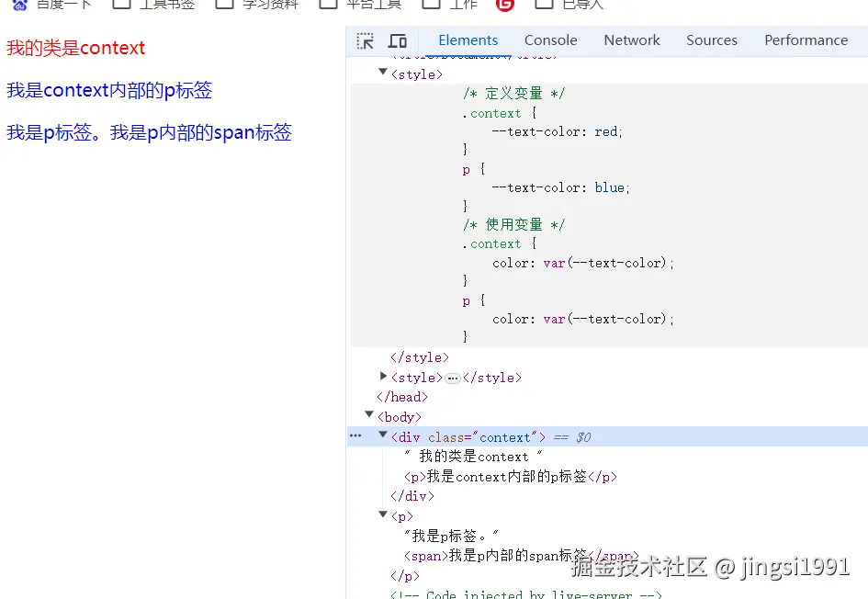The image size is (868, 599).
Task: Open the Network tab
Action: pyautogui.click(x=632, y=40)
